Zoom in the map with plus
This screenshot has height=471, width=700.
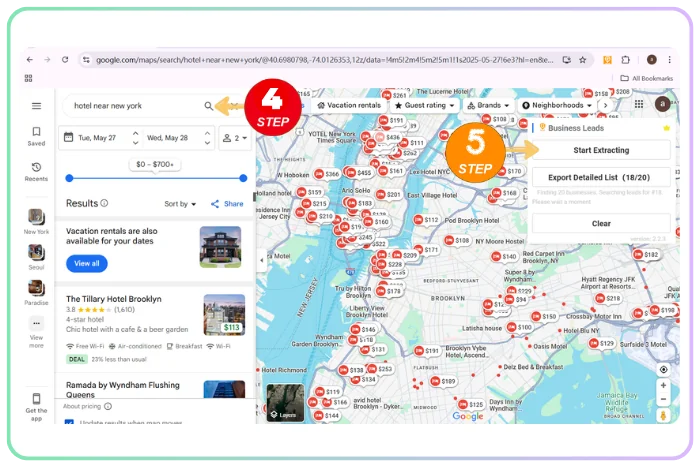(x=663, y=385)
